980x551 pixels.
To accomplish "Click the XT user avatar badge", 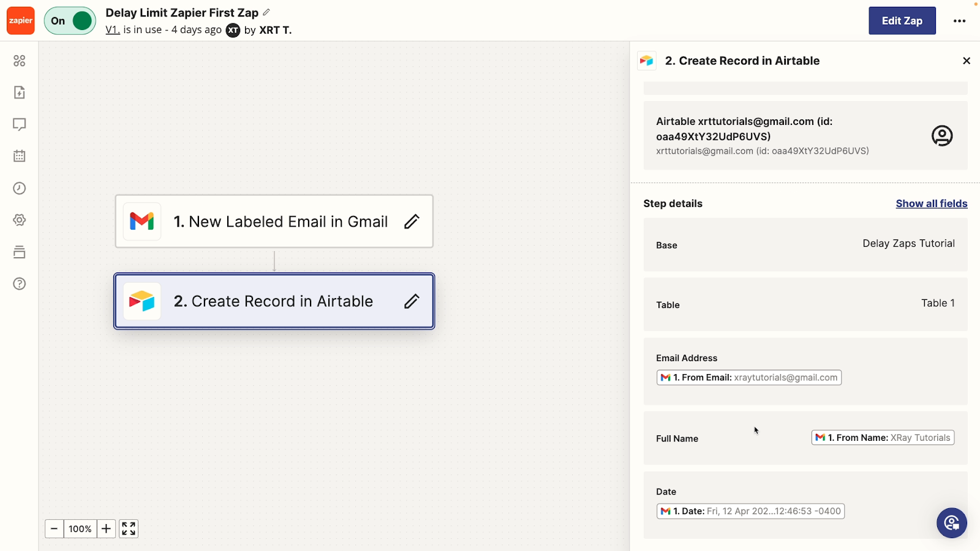I will click(233, 30).
